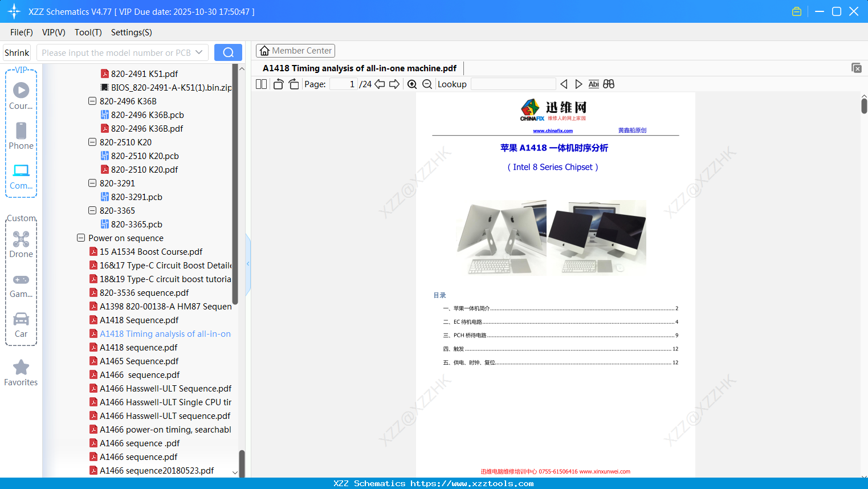Open the Settings(S) menu
This screenshot has width=868, height=489.
(x=132, y=32)
